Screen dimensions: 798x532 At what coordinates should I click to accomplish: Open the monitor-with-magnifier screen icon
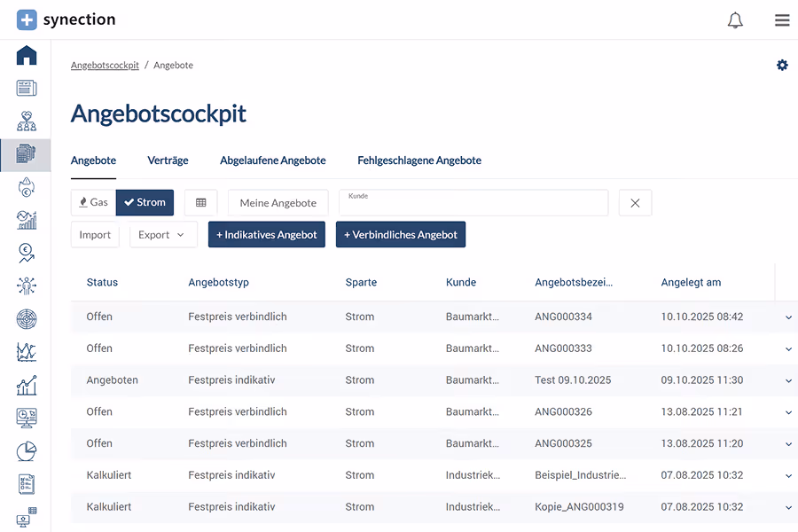tap(27, 419)
